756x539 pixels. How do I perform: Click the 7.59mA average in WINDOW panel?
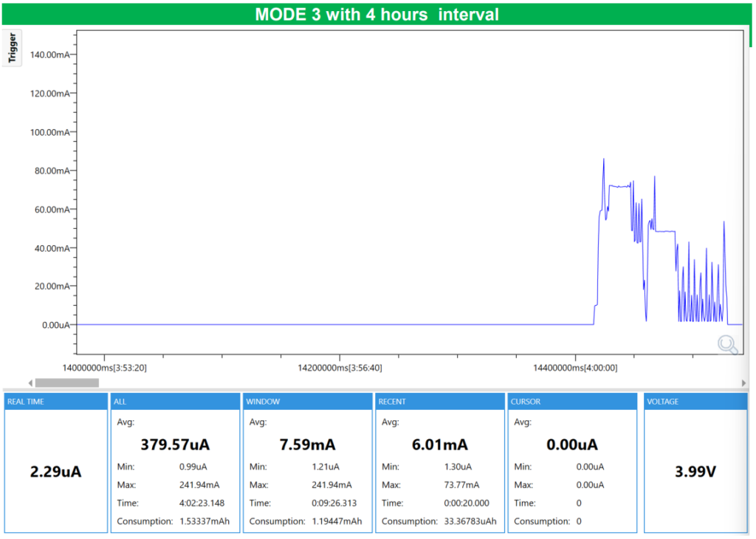tap(307, 444)
